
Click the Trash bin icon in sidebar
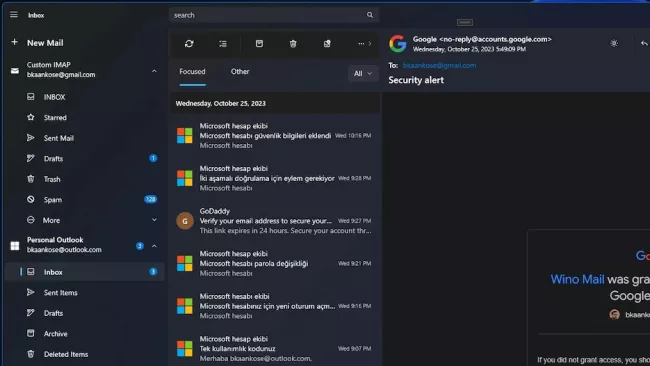coord(31,179)
